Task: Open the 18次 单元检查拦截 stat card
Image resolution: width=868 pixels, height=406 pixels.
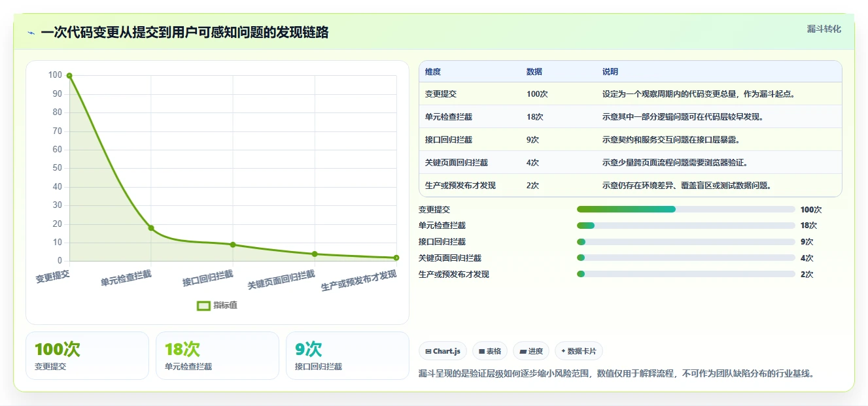Action: [x=217, y=356]
